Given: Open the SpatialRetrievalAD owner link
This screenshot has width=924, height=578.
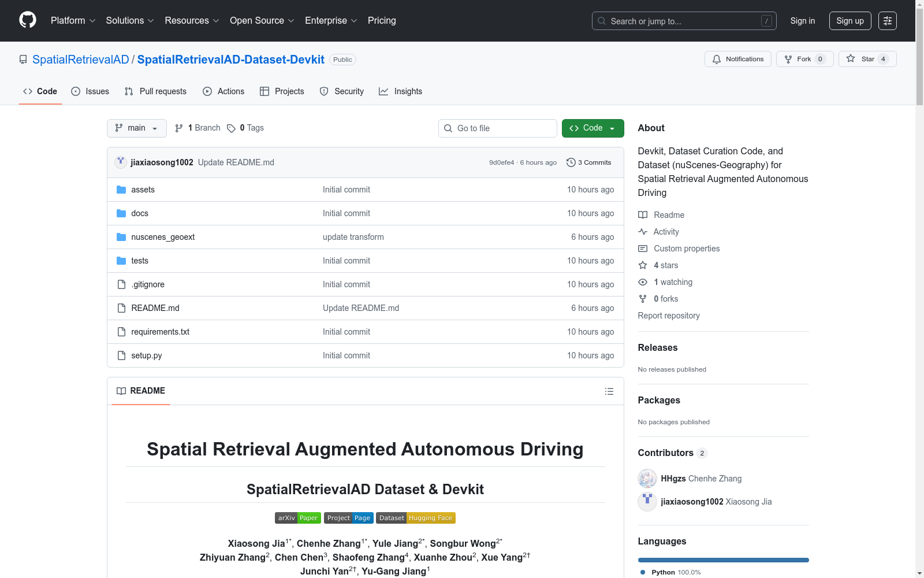Looking at the screenshot, I should pos(81,60).
